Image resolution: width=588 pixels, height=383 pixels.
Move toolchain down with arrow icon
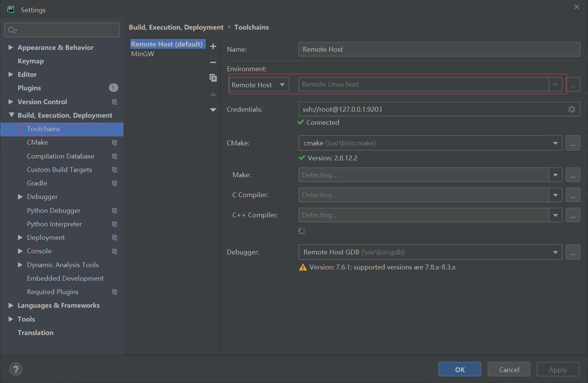tap(213, 110)
